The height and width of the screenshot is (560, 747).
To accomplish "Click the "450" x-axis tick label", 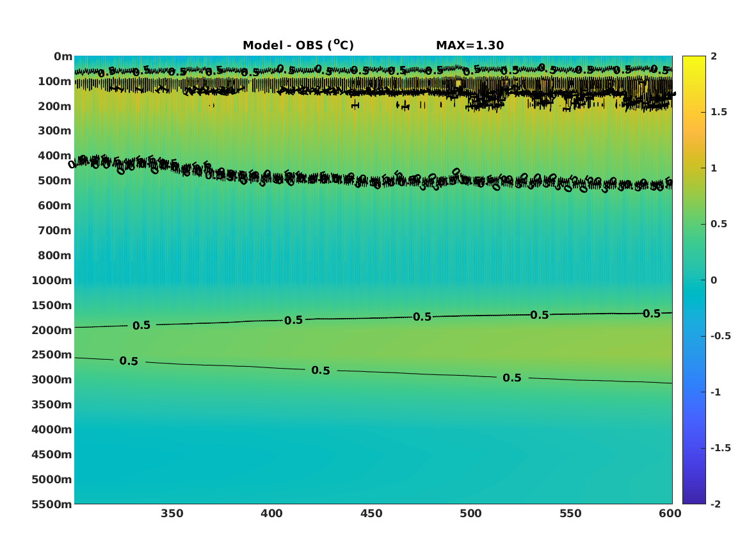I will [x=371, y=514].
